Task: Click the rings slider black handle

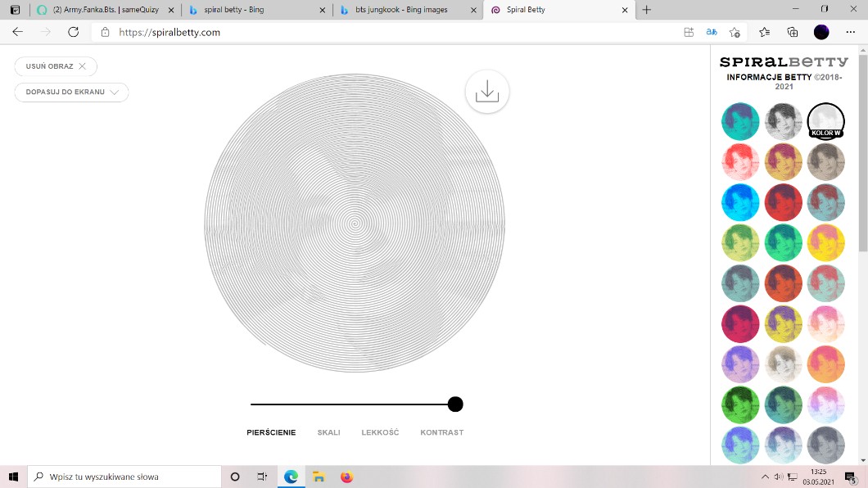Action: [455, 404]
